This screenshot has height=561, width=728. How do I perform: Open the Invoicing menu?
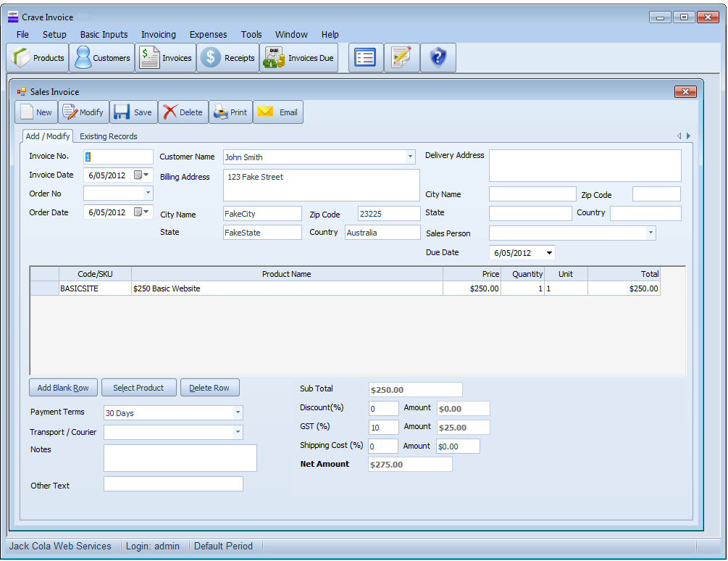(x=158, y=34)
